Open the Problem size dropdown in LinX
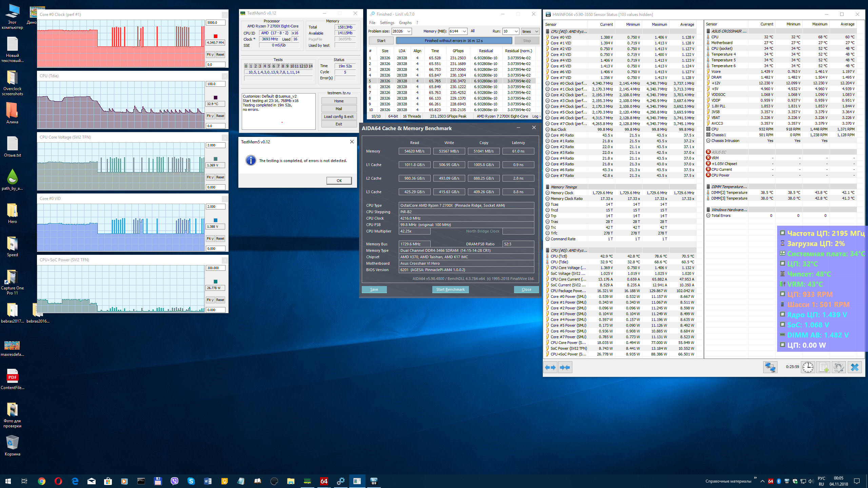Screen dimensions: 868x488 click(x=409, y=32)
